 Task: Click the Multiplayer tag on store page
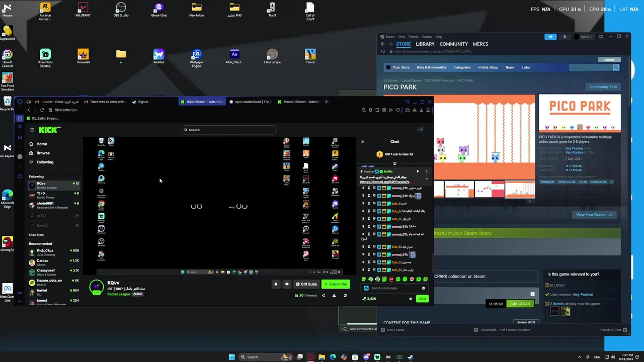tap(547, 182)
